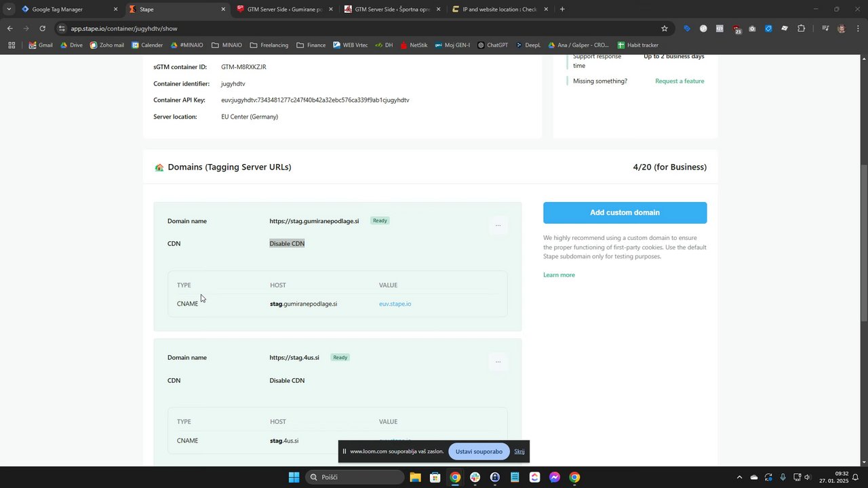Open the Habit tracker bookmark
Image resolution: width=868 pixels, height=488 pixels.
pyautogui.click(x=637, y=45)
